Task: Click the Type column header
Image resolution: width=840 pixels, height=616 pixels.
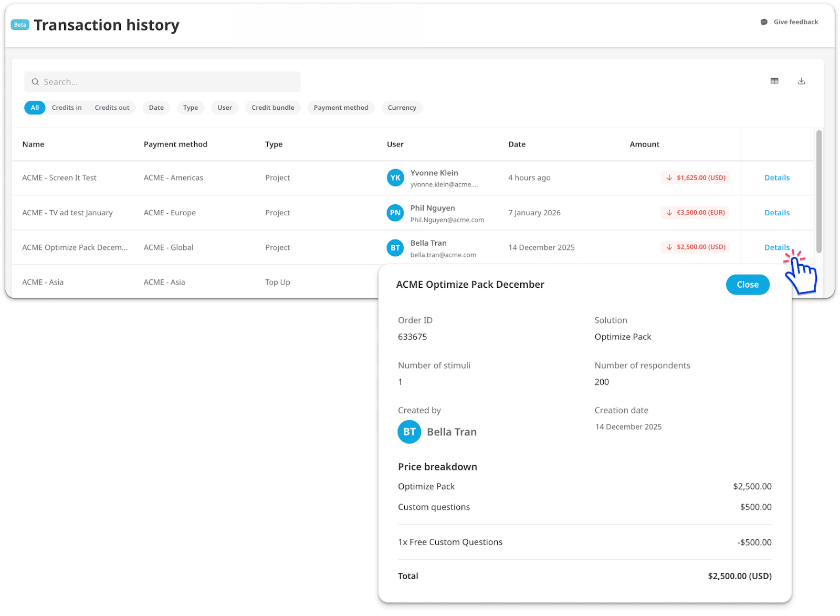Action: pyautogui.click(x=274, y=144)
